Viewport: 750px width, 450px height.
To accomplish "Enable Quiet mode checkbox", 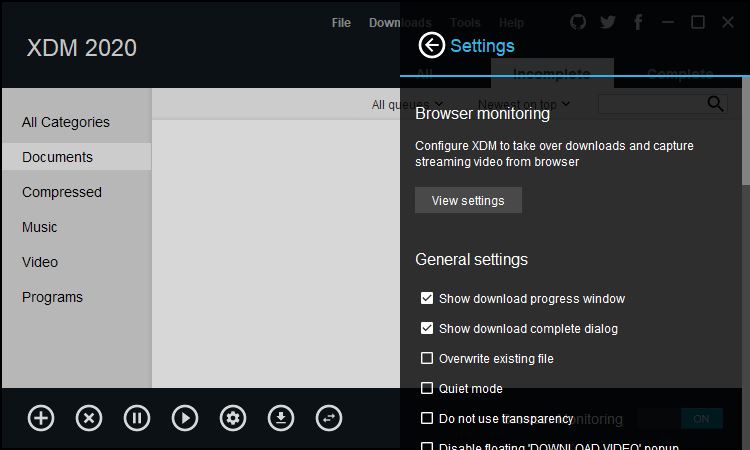I will pos(427,388).
